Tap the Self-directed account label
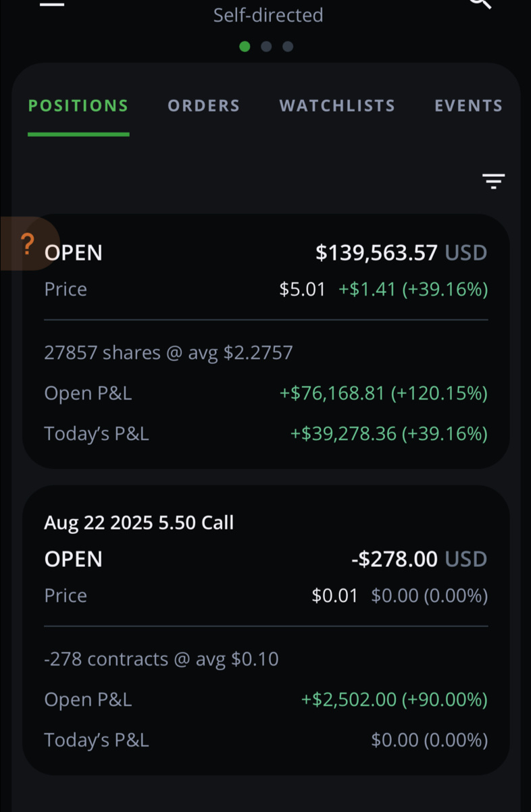The height and width of the screenshot is (812, 531). click(x=268, y=15)
